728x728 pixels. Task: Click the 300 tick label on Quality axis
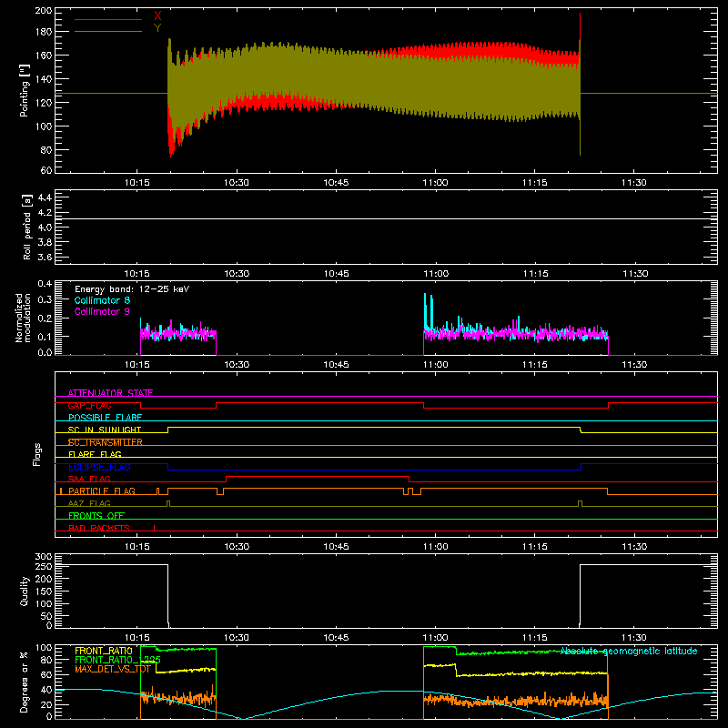tap(44, 557)
